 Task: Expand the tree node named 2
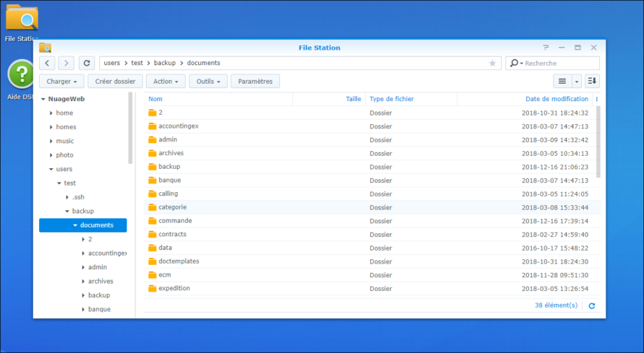click(83, 240)
